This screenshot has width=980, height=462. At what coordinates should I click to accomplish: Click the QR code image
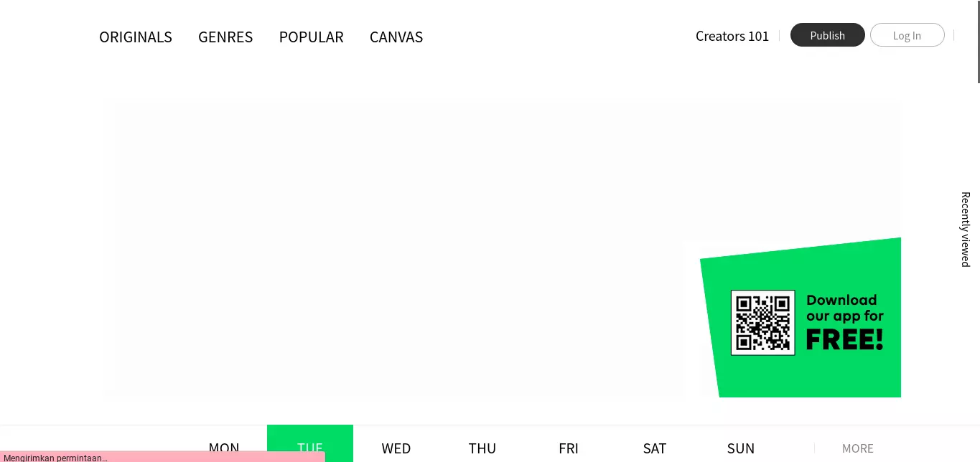click(762, 323)
